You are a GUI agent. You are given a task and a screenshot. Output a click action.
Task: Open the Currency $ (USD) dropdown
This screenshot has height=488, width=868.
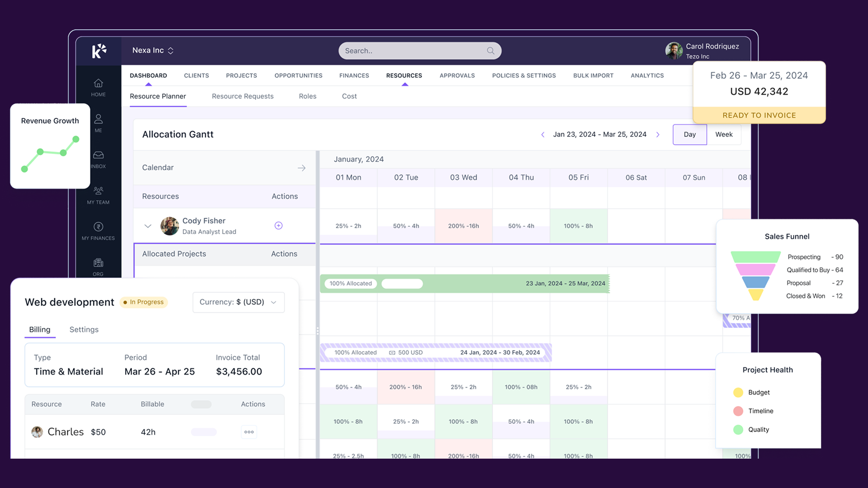click(239, 302)
